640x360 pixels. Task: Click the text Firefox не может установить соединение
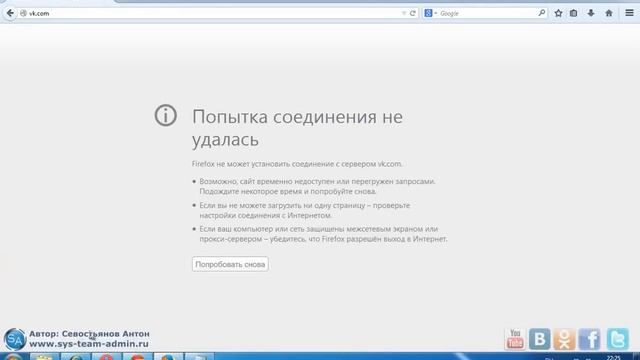tap(297, 164)
